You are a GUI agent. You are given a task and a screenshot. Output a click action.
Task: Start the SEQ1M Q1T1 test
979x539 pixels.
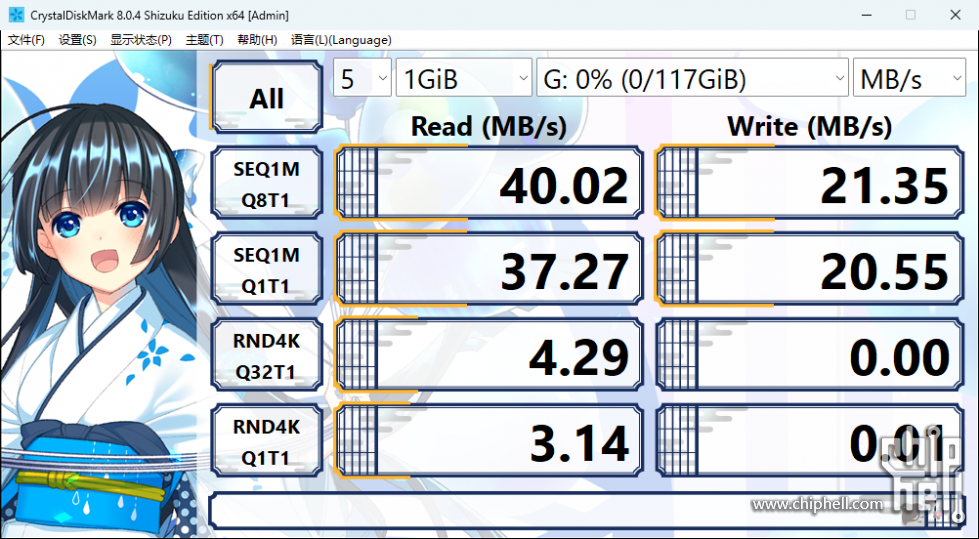tap(267, 269)
